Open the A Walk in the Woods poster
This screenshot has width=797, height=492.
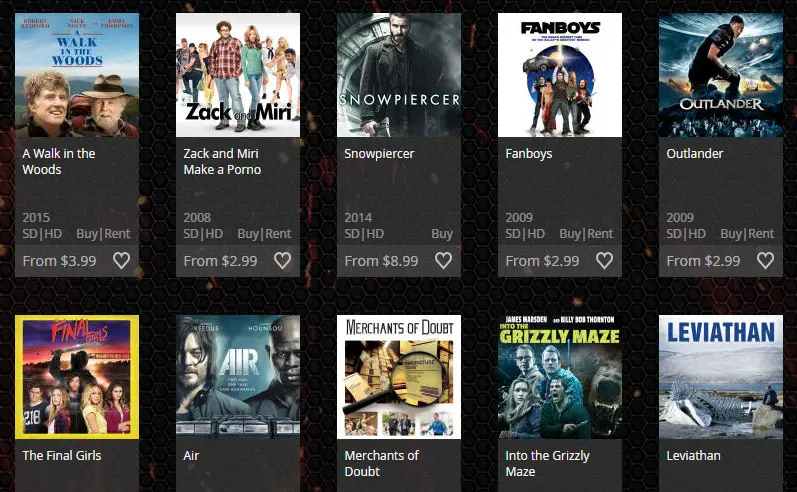(77, 75)
